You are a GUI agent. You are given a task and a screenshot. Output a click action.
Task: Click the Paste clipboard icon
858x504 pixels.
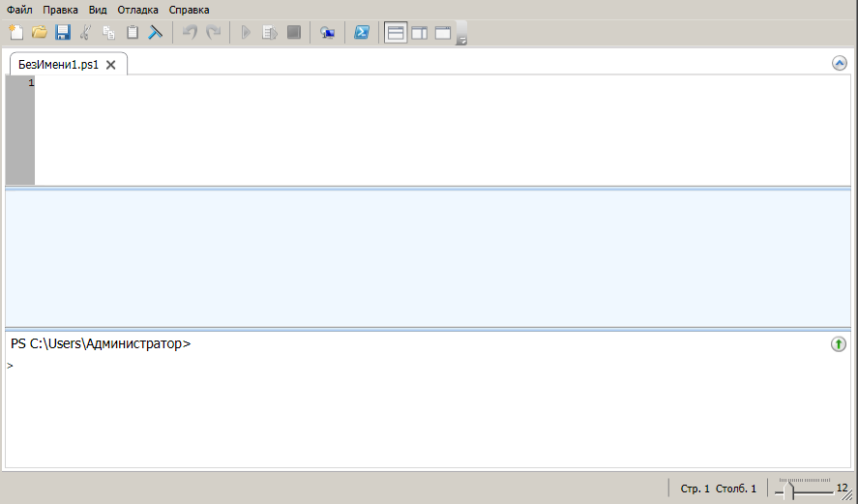pos(133,32)
